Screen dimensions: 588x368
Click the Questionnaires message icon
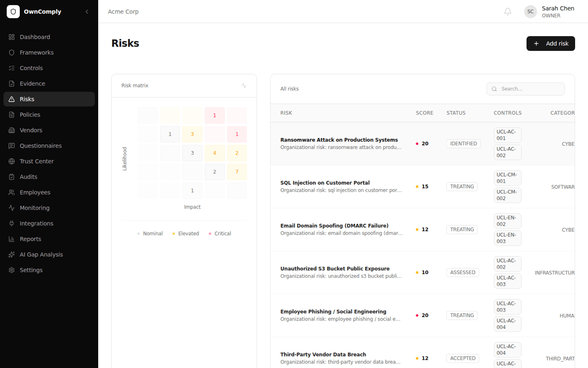click(x=12, y=146)
